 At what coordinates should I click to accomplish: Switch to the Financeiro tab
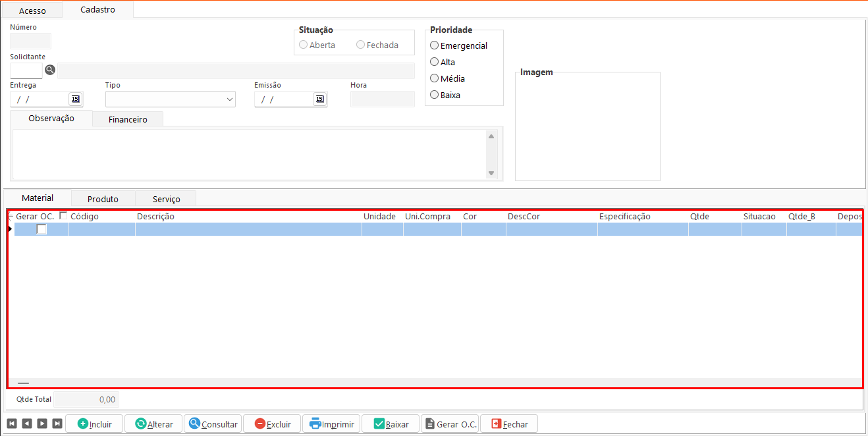click(x=128, y=119)
